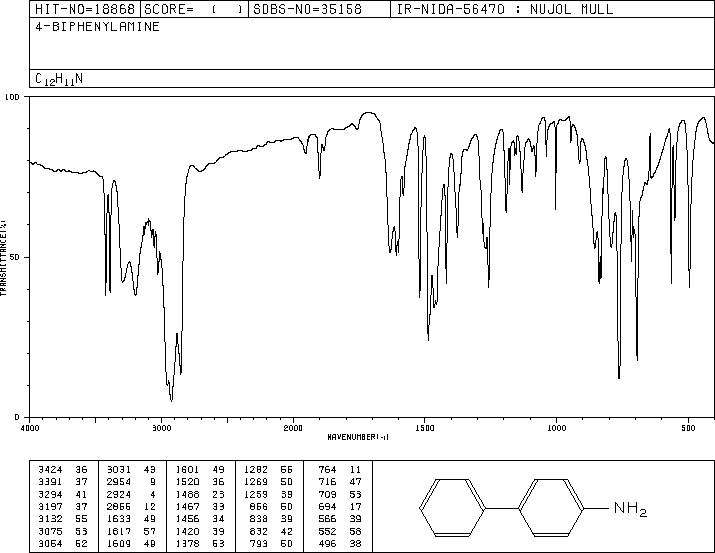
Task: Select peak table entry 3294
Action: point(62,494)
